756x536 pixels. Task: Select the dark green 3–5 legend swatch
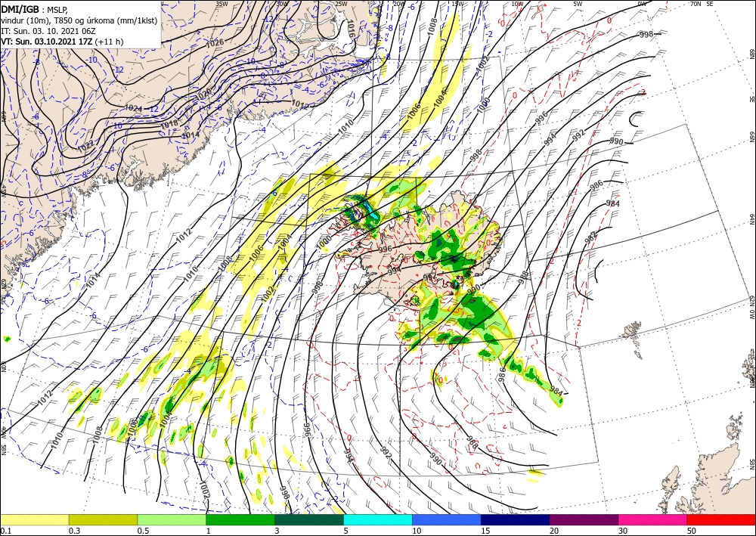point(309,519)
